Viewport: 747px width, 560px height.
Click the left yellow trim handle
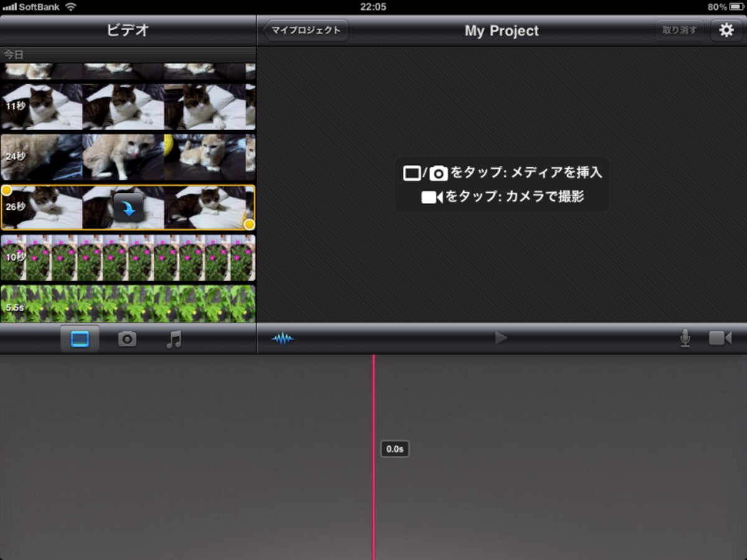pos(6,190)
